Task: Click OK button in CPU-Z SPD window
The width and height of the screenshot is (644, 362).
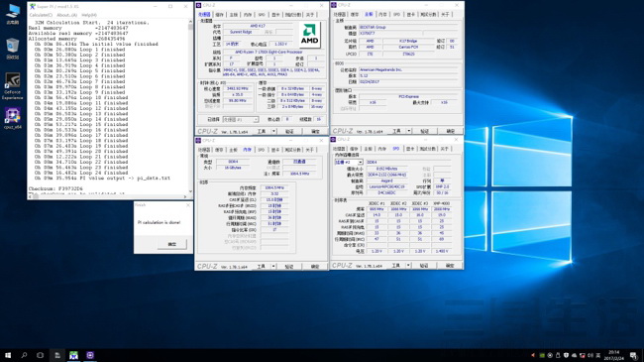Action: click(450, 266)
